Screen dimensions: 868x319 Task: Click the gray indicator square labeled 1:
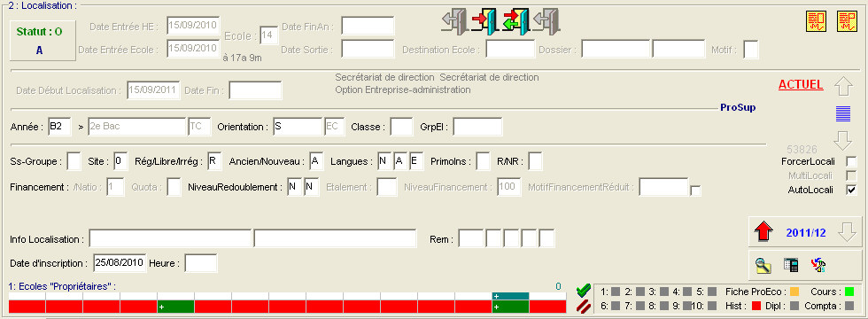[x=616, y=292]
